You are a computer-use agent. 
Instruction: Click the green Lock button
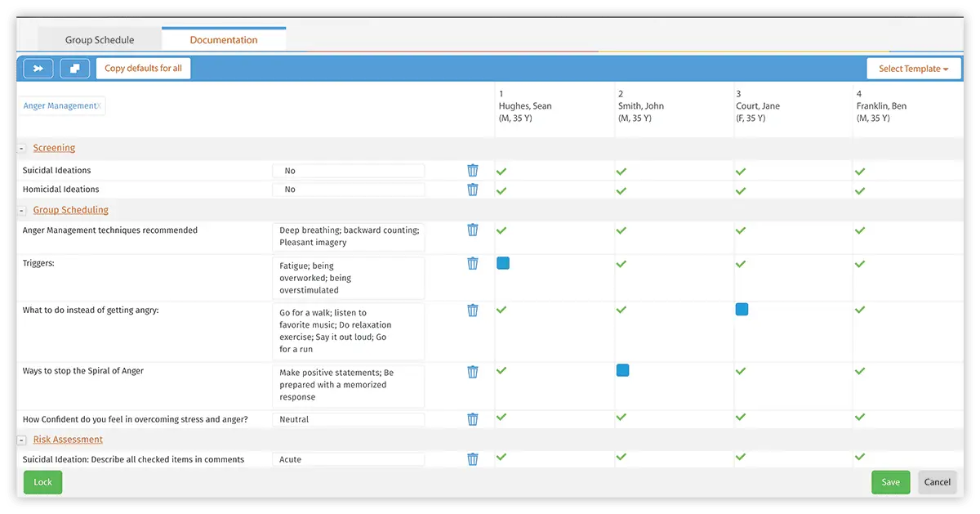click(x=42, y=482)
